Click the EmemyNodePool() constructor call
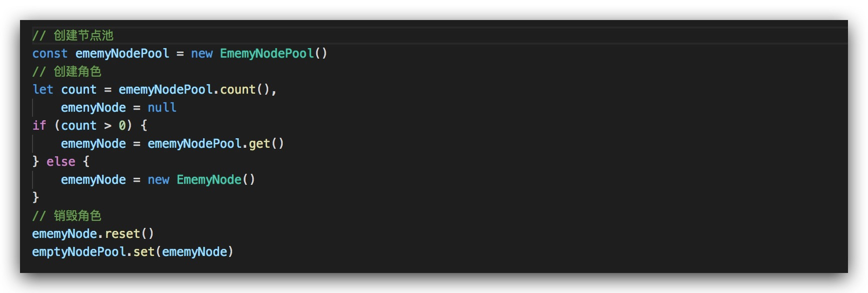This screenshot has height=293, width=868. [x=274, y=54]
